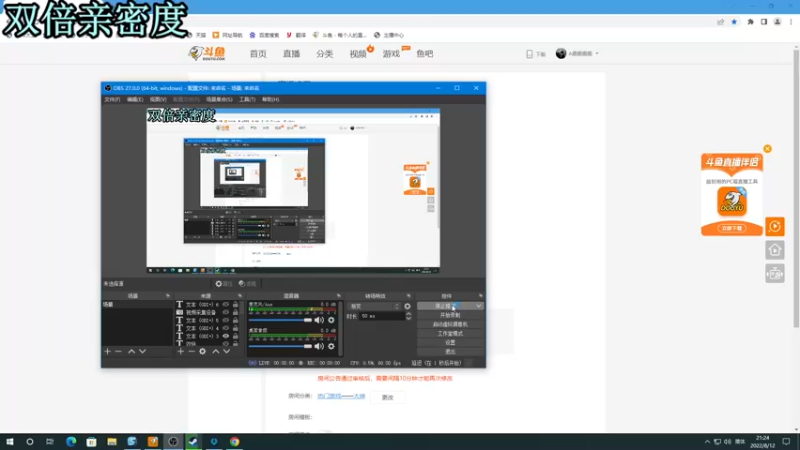This screenshot has height=450, width=800.
Task: Toggle visibility eye for 文本 (GDI+) 3 source
Action: [x=226, y=336]
